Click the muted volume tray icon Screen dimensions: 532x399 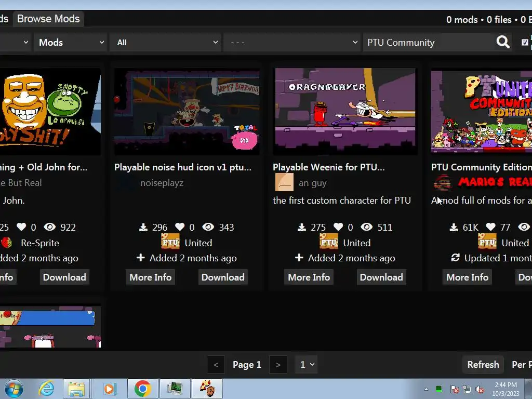tap(480, 390)
